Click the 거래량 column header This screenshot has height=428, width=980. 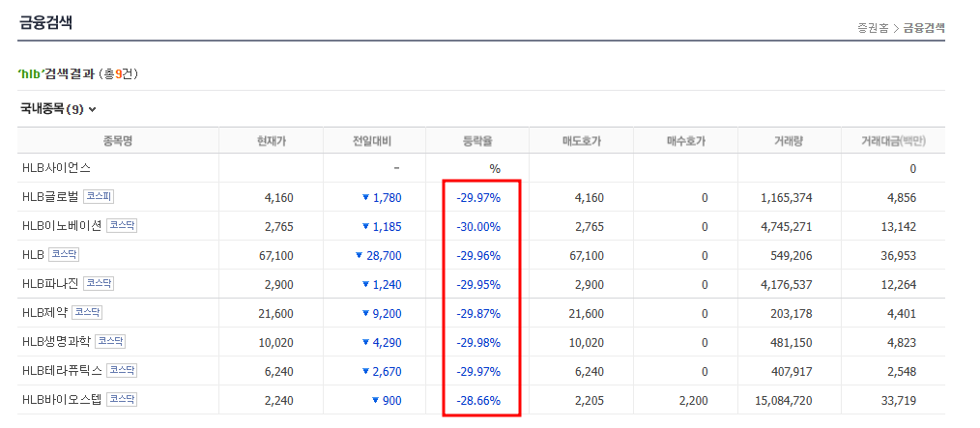point(790,141)
